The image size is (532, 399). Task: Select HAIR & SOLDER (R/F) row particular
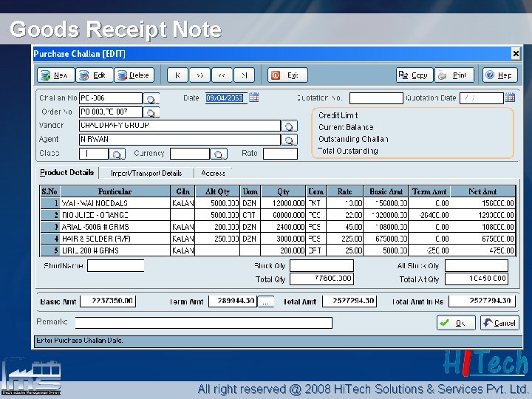(115, 239)
